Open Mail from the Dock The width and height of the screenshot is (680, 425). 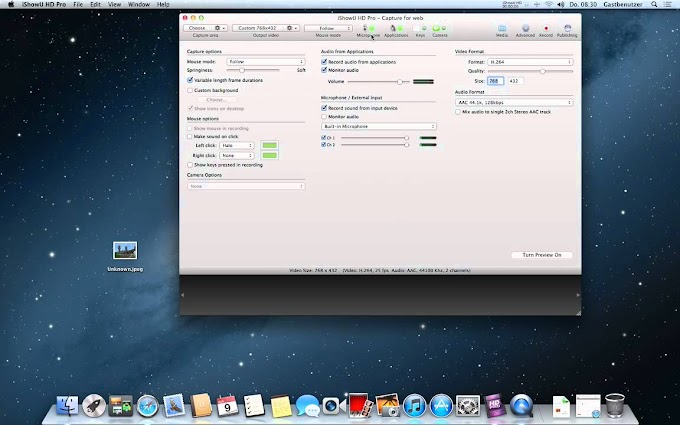point(174,406)
